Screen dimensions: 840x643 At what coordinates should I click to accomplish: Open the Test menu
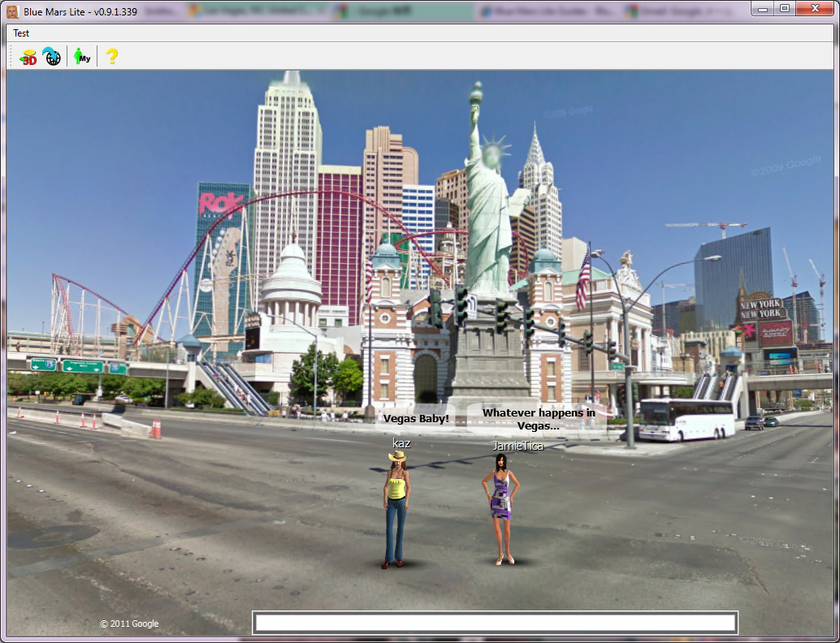coord(21,33)
